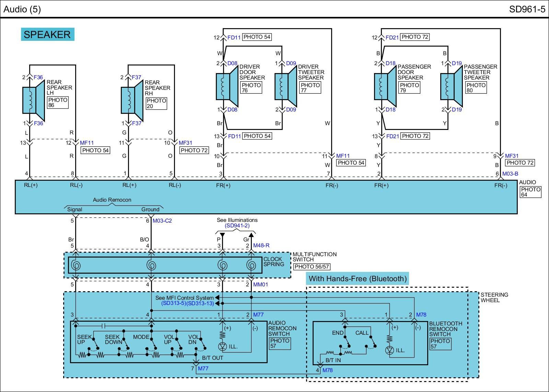This screenshot has width=549, height=392.
Task: Click the Passenger Door Speaker symbol
Action: (x=385, y=86)
